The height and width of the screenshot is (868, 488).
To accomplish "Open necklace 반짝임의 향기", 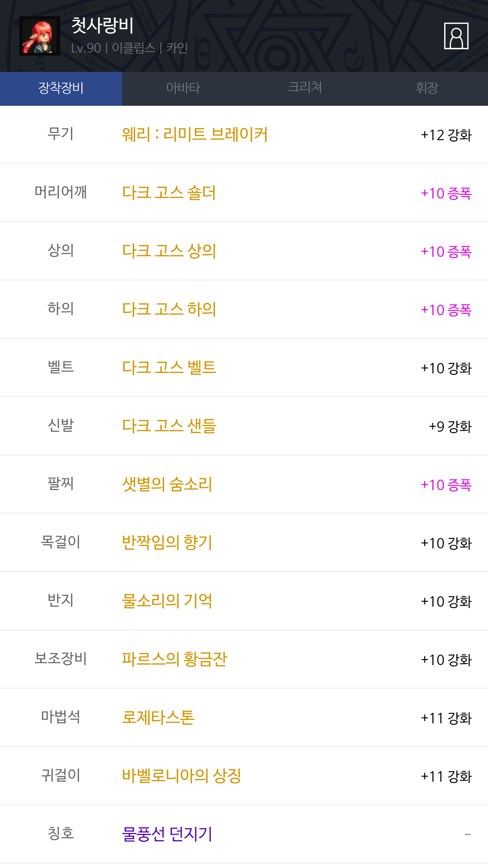I will pos(167,543).
